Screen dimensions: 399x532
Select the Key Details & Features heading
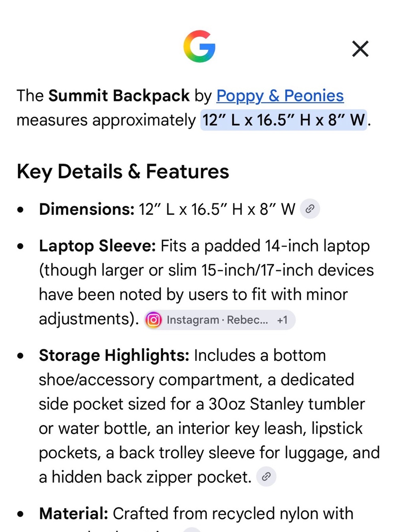(x=123, y=172)
